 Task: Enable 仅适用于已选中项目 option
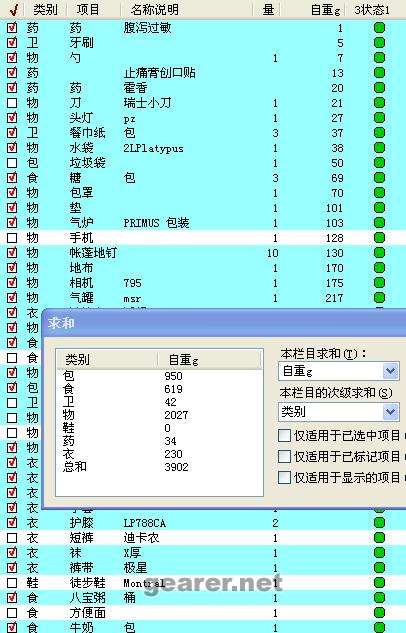(285, 435)
